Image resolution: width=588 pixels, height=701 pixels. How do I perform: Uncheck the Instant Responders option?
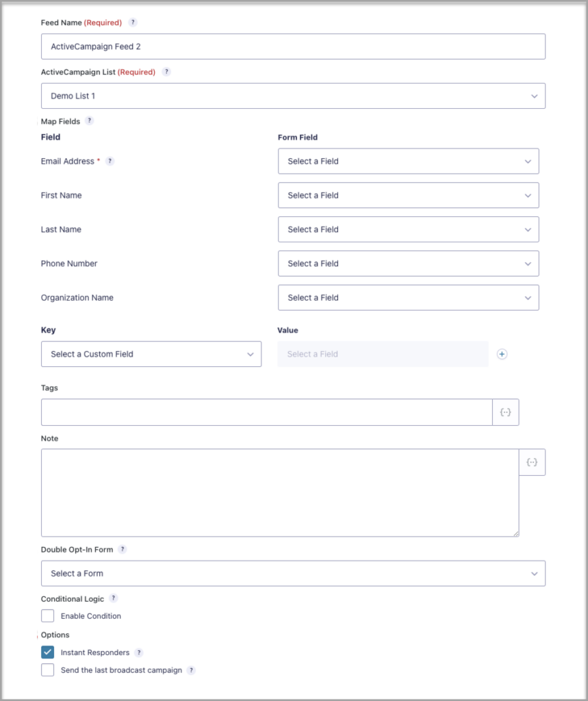pyautogui.click(x=47, y=652)
